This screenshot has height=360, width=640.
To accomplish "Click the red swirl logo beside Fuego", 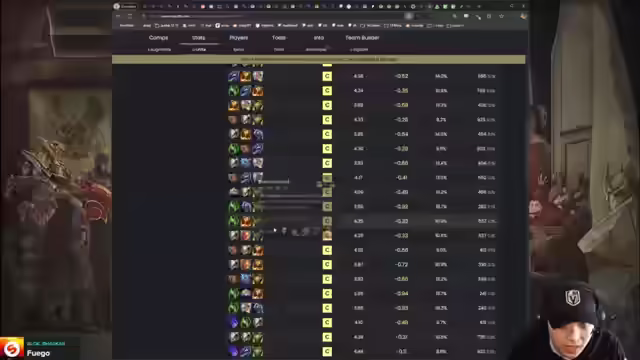I will (x=12, y=348).
